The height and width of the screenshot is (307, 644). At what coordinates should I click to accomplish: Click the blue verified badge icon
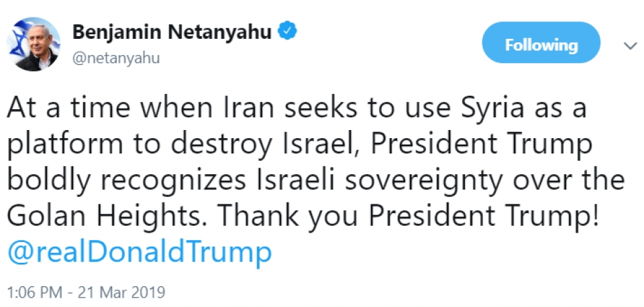tap(288, 32)
